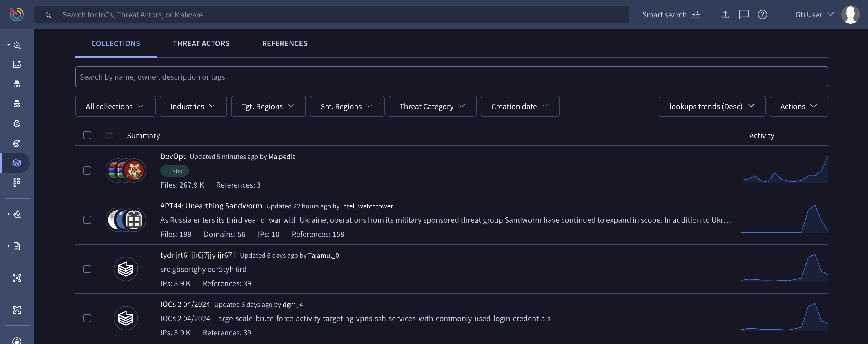
Task: Click the DevOpt collection thumbnail icons
Action: [x=126, y=170]
